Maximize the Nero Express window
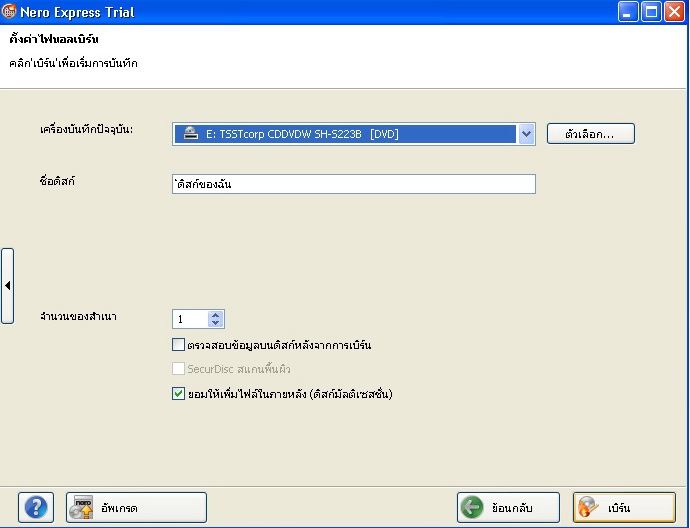This screenshot has width=690, height=528. (x=651, y=11)
